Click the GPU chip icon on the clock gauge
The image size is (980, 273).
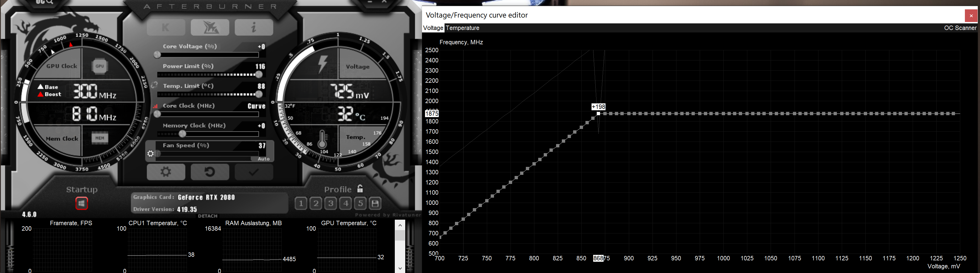(100, 66)
